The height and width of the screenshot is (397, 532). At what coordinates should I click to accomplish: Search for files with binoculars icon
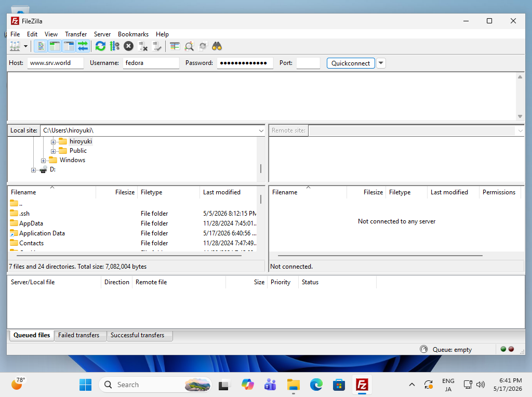(x=217, y=46)
